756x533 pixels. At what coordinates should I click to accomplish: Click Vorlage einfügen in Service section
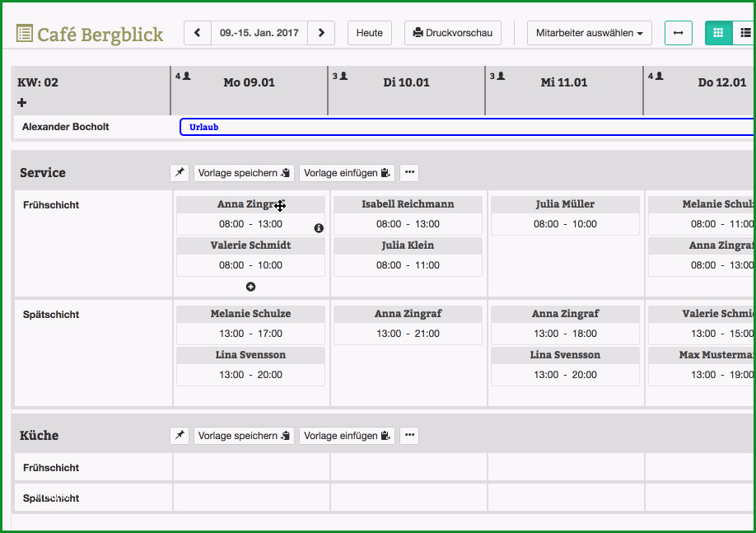347,173
